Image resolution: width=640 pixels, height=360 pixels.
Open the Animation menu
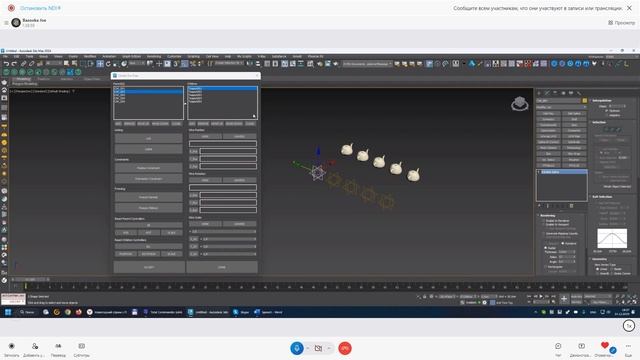click(x=109, y=56)
